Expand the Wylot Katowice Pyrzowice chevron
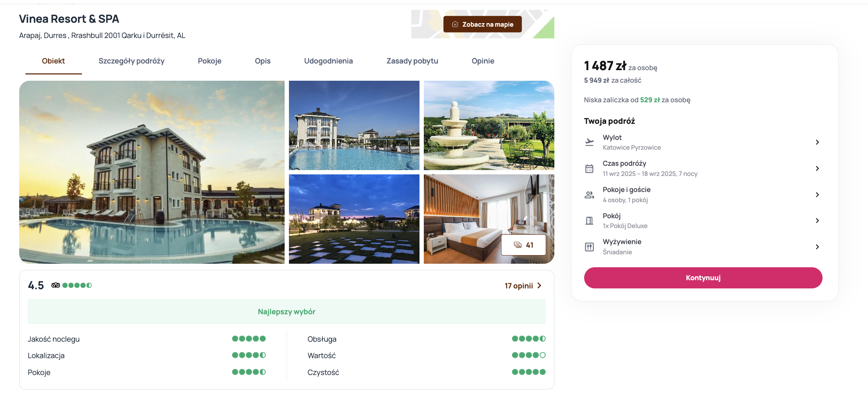The height and width of the screenshot is (395, 868). click(x=817, y=142)
